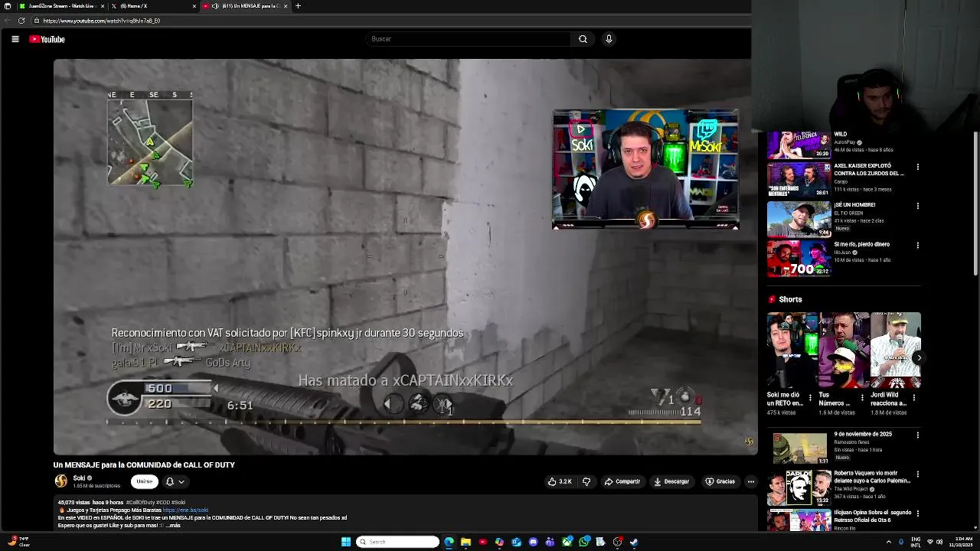Open the ENG INTL language switcher
Image resolution: width=980 pixels, height=551 pixels.
(x=916, y=542)
